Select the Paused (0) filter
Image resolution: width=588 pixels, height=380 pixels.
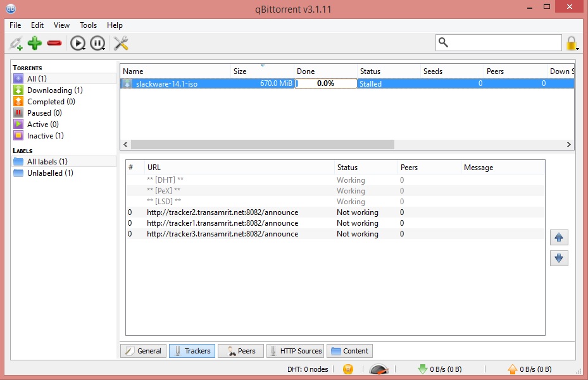[65, 113]
